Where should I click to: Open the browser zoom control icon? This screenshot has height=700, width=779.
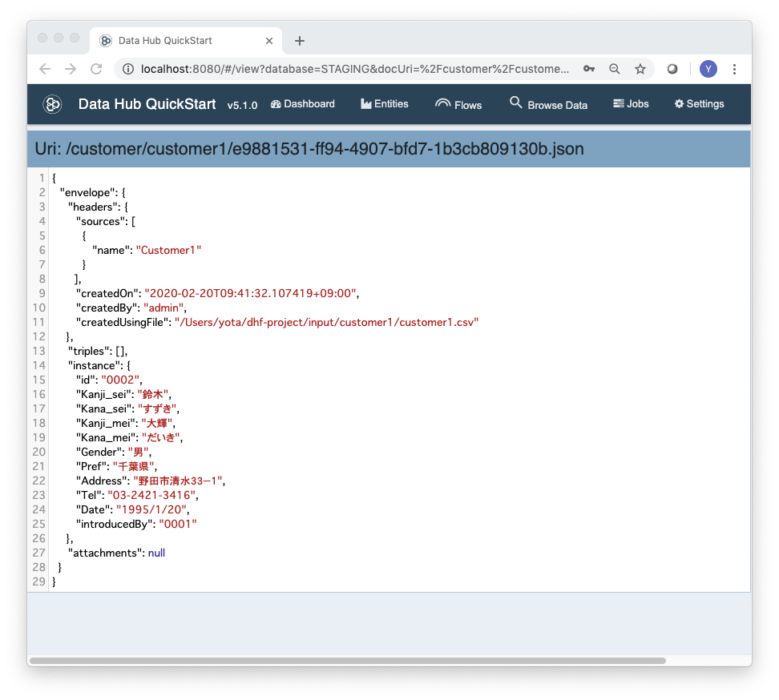pos(615,69)
